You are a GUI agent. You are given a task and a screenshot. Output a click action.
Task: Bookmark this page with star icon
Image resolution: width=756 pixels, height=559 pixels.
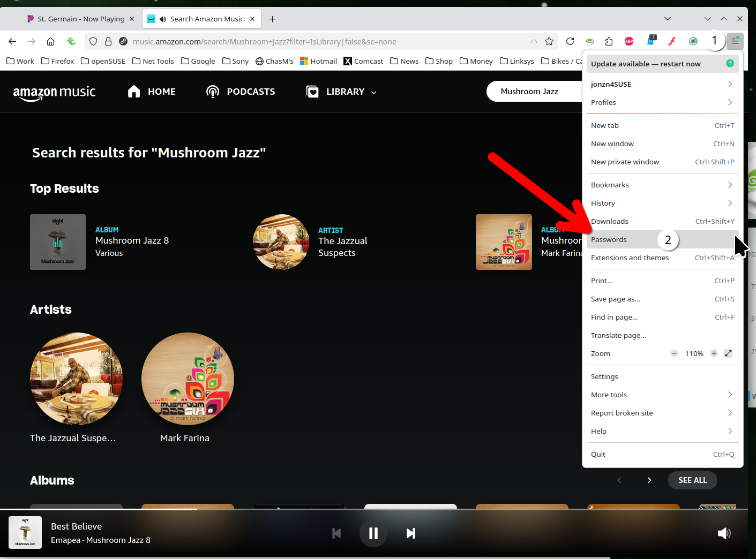549,41
